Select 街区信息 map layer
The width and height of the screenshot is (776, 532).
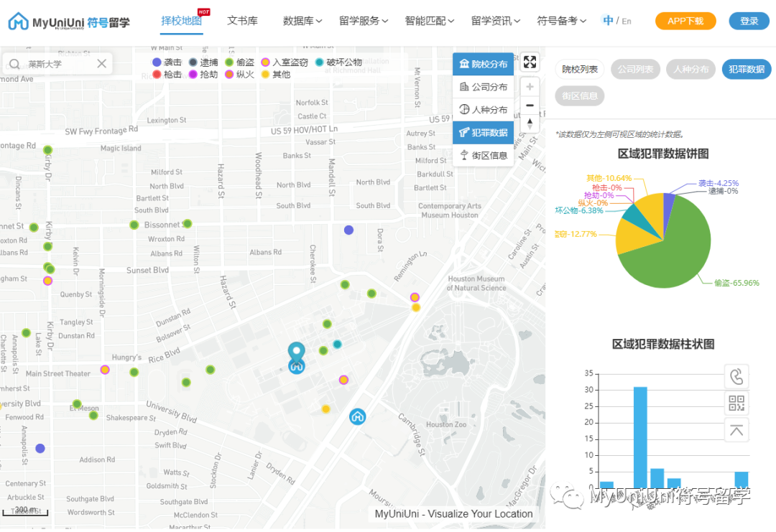pos(483,155)
